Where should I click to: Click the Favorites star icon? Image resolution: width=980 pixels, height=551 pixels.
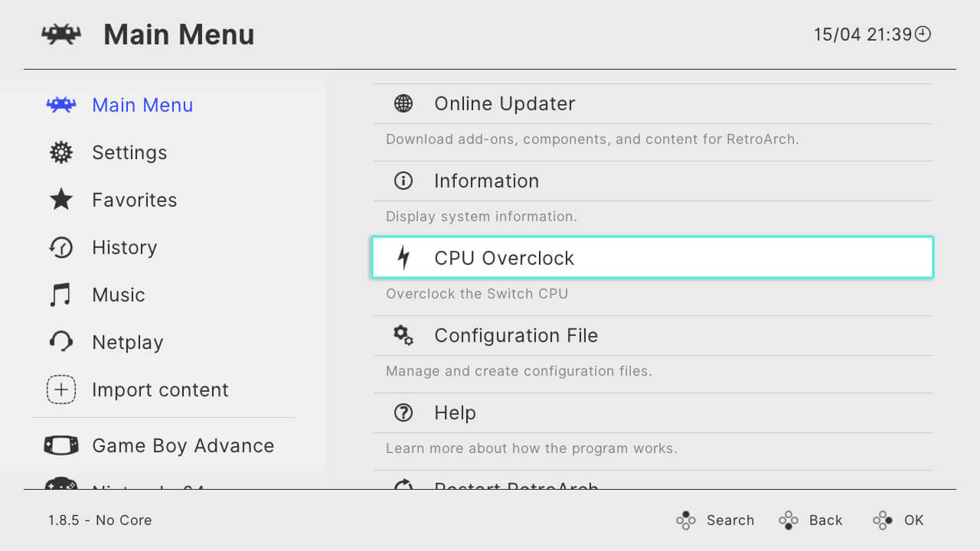(x=61, y=200)
